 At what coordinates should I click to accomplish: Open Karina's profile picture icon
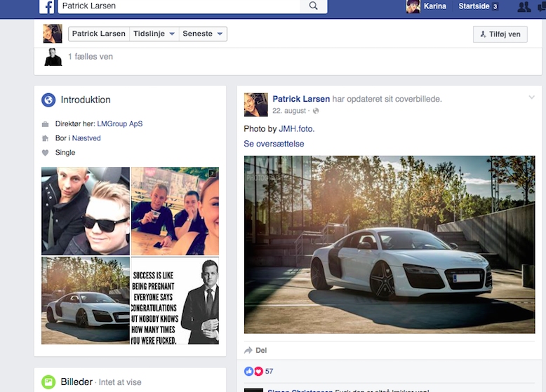click(x=413, y=6)
